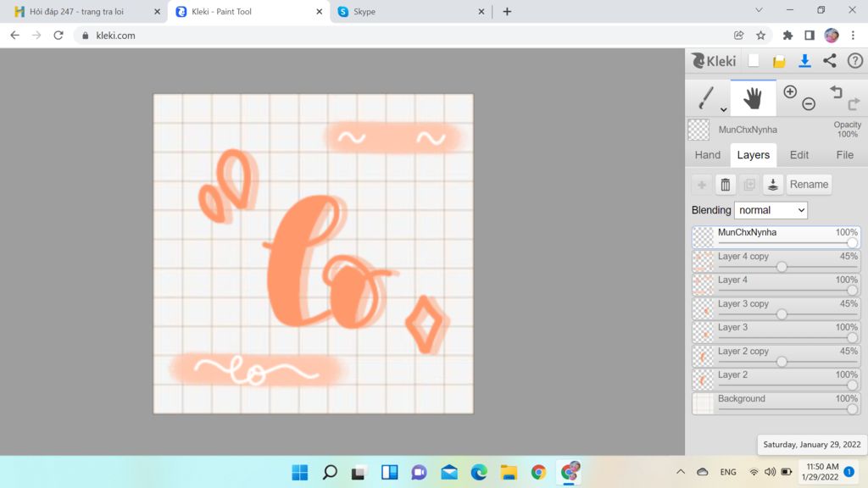Create a new image with blank page icon
This screenshot has height=488, width=868.
tap(754, 61)
